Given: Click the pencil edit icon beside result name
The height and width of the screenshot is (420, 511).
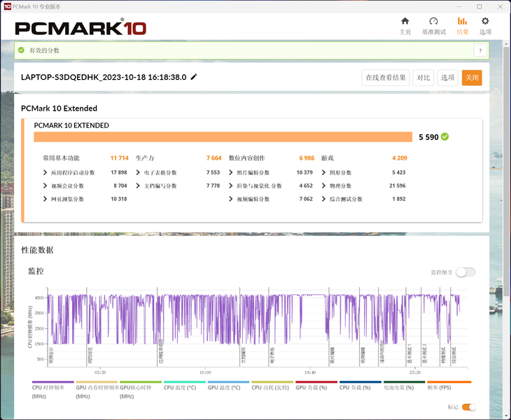Looking at the screenshot, I should [x=194, y=77].
